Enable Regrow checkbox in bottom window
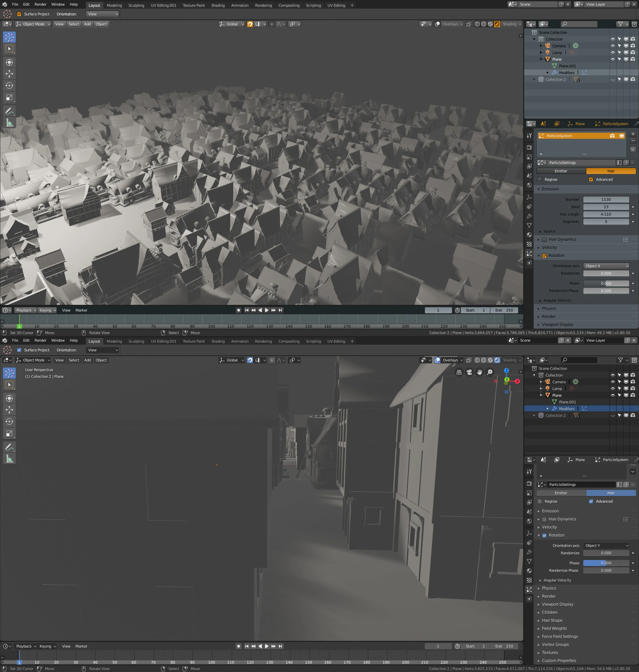 tap(540, 501)
